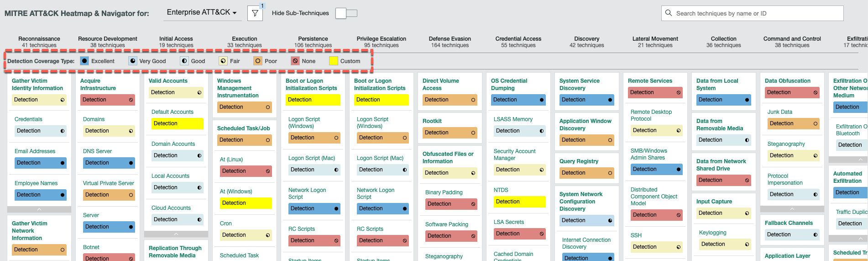Click yellow Detection bar under NTDS

pos(519,202)
